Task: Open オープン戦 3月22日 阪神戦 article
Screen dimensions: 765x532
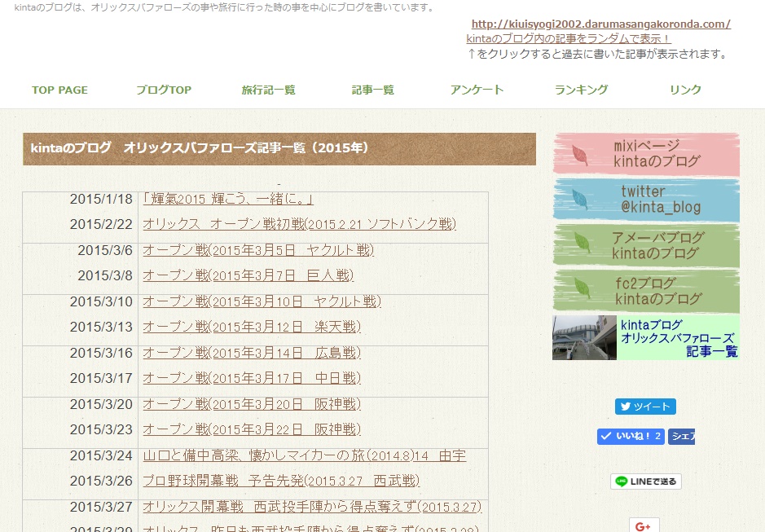Action: click(252, 429)
